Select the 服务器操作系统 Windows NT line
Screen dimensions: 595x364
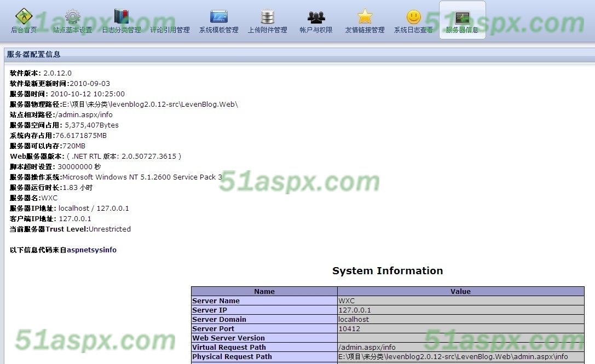coord(116,177)
